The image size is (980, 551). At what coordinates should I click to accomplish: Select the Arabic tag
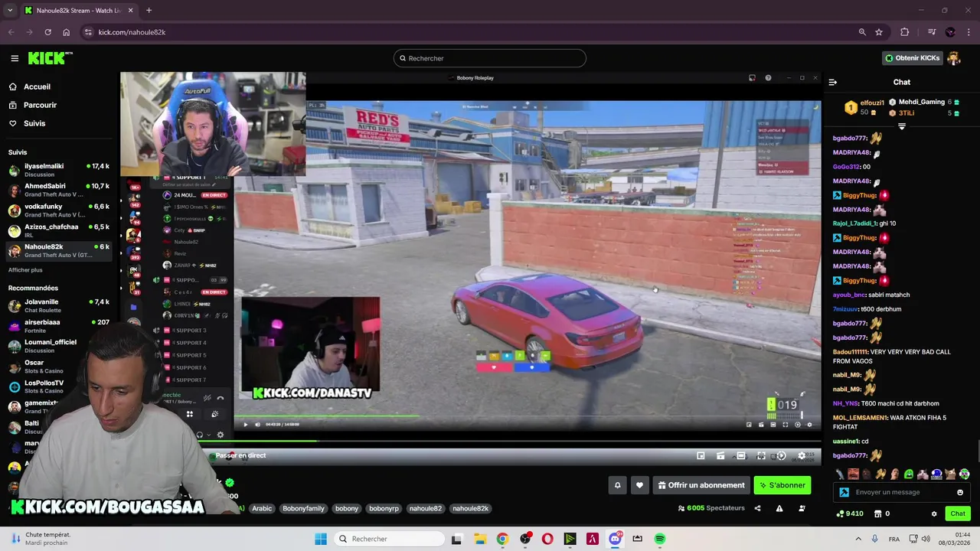(x=262, y=508)
